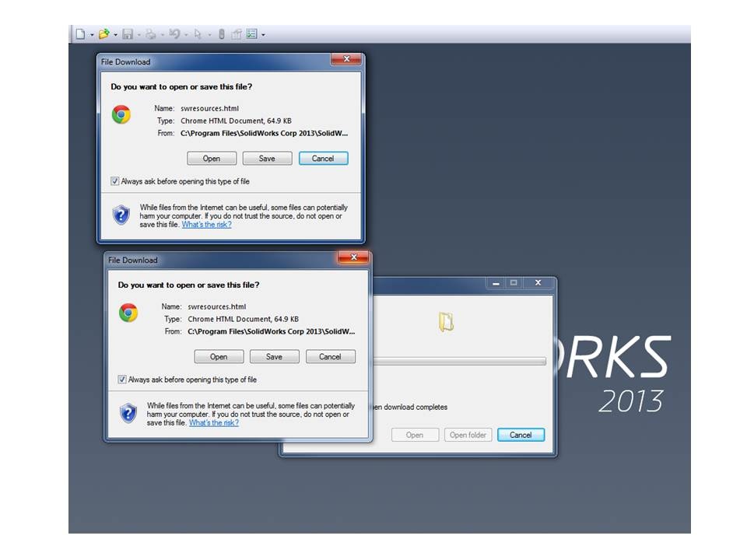Expand the Select tool dropdown arrow

pos(209,35)
